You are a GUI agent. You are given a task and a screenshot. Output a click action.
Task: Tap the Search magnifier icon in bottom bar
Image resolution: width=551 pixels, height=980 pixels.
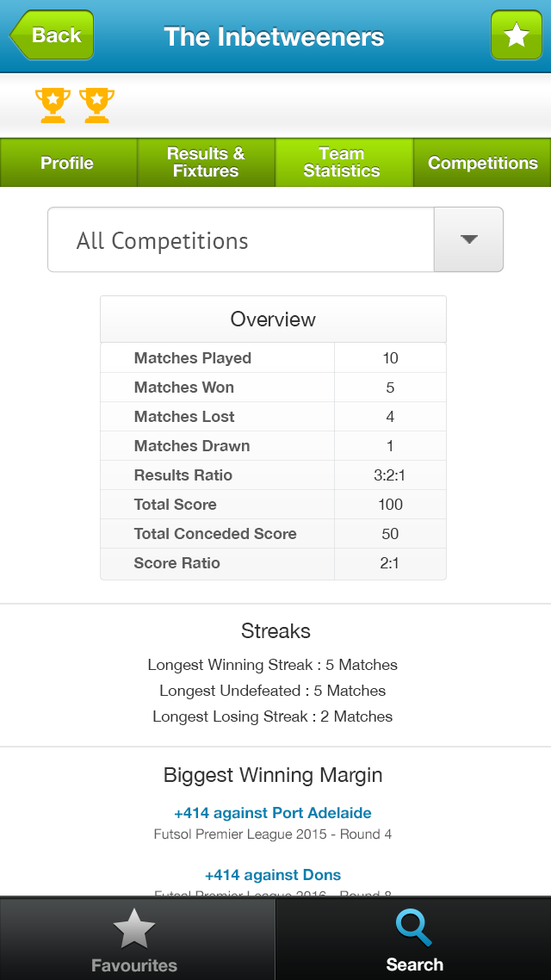(x=414, y=927)
